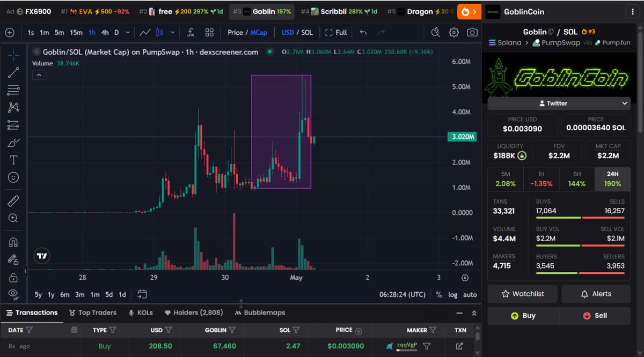This screenshot has width=644, height=357.
Task: Select the ruler measure tool
Action: [x=13, y=201]
